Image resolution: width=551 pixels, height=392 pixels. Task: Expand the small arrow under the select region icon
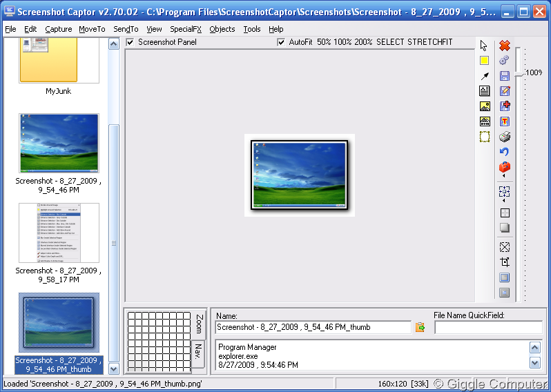point(504,201)
